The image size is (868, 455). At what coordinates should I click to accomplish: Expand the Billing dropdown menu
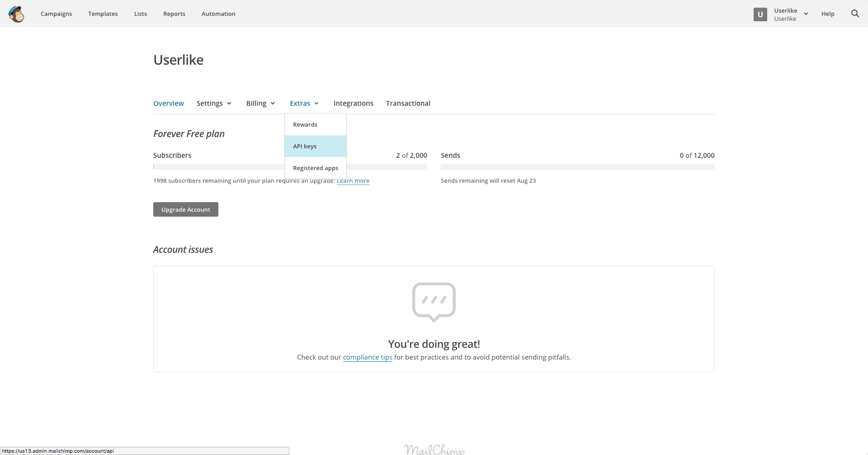(260, 104)
